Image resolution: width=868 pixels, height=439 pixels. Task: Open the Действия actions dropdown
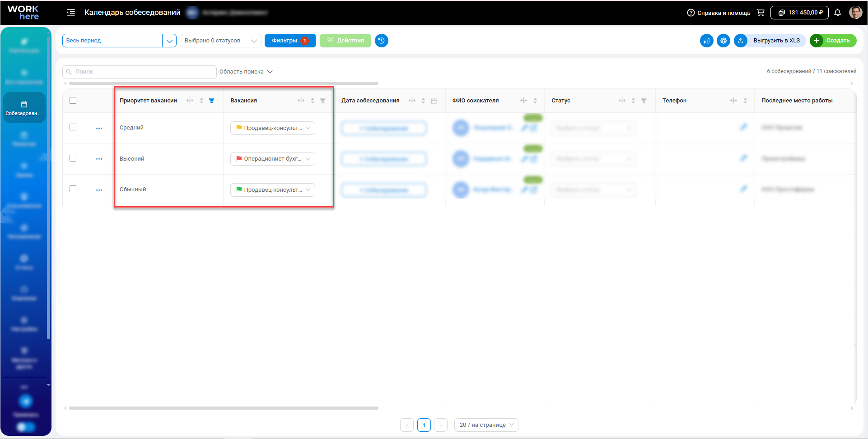[x=345, y=41]
